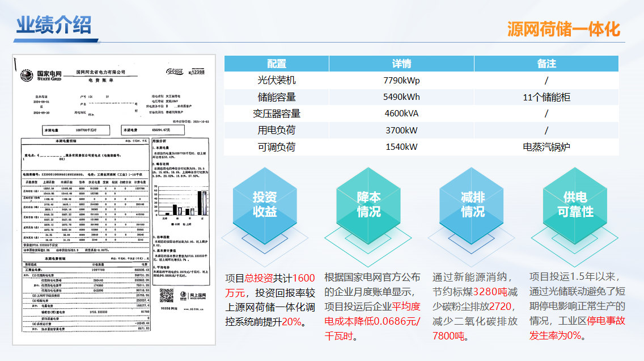644x361 pixels.
Task: Click the 配置 table column header
Action: (x=277, y=64)
